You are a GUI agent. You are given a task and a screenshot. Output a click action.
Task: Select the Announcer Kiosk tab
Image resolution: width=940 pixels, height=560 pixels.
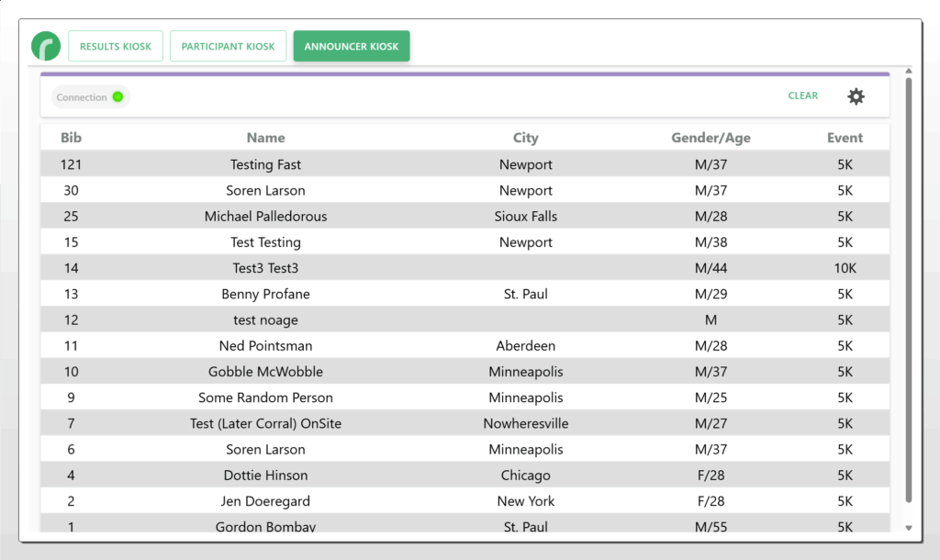pos(352,47)
